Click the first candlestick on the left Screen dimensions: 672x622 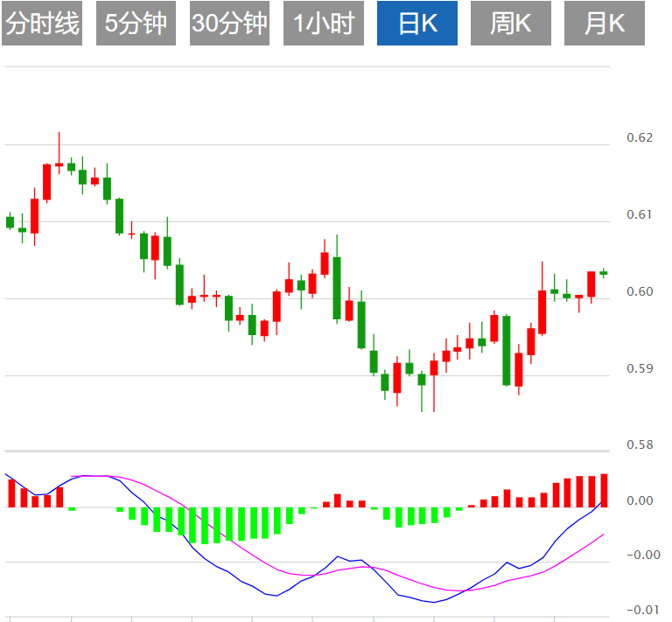10,222
